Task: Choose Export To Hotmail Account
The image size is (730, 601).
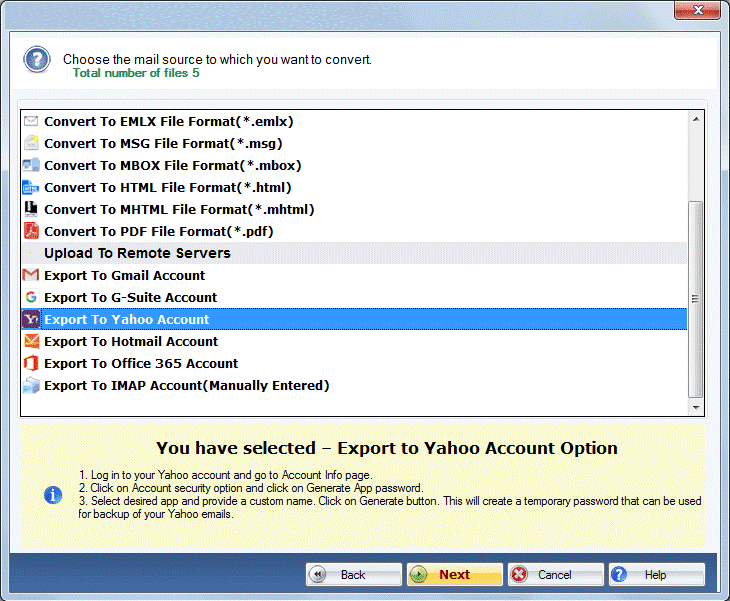Action: coord(354,341)
